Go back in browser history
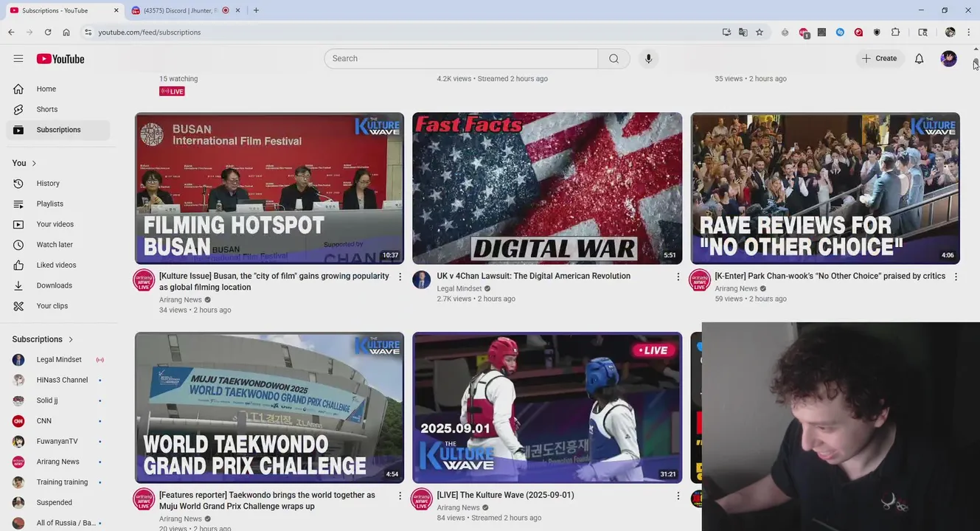The width and height of the screenshot is (980, 531). pyautogui.click(x=11, y=32)
